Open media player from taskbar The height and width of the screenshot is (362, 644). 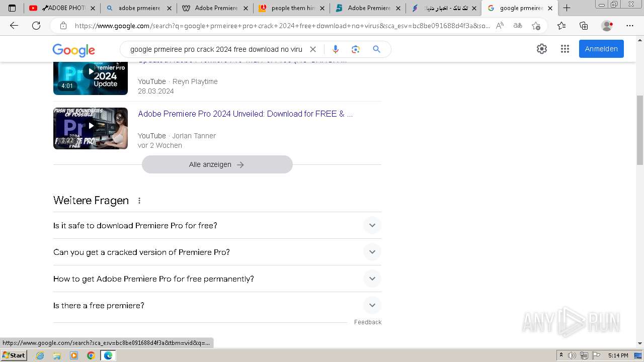pos(74,355)
